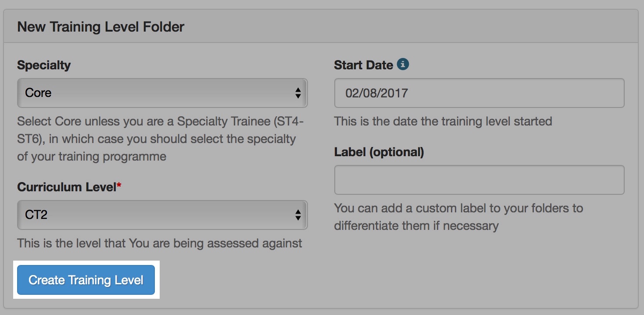Click the Label (optional) label text
The width and height of the screenshot is (644, 315).
tap(379, 152)
